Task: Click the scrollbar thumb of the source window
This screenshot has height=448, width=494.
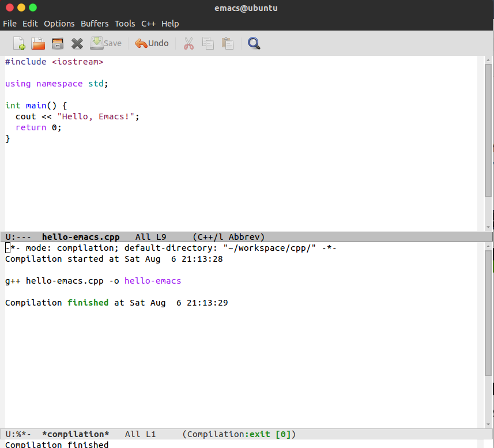Action: point(488,131)
